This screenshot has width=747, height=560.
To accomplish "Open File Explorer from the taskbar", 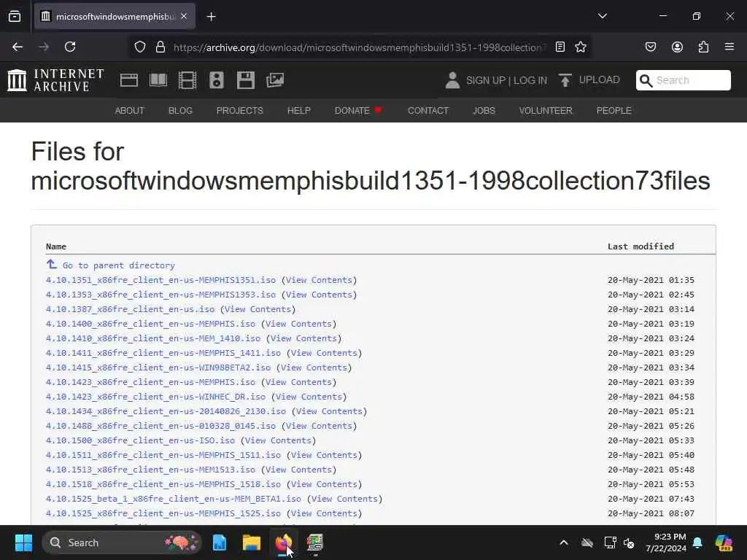I will point(252,542).
